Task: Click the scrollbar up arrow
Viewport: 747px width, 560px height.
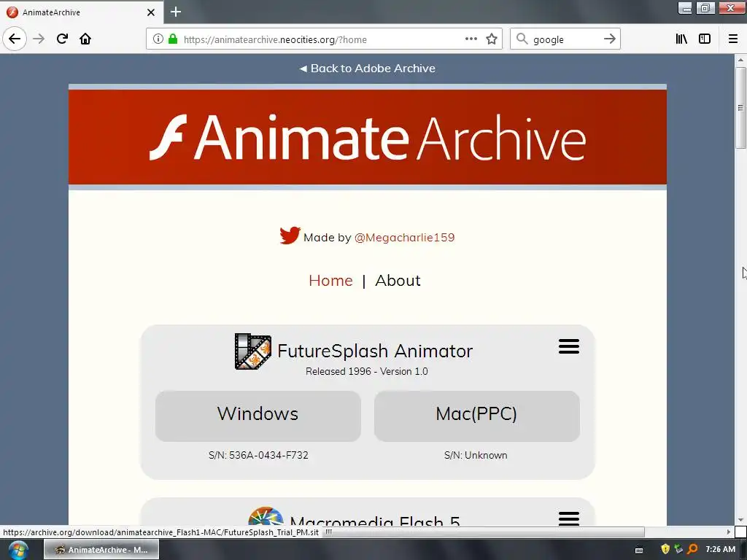Action: (x=740, y=60)
